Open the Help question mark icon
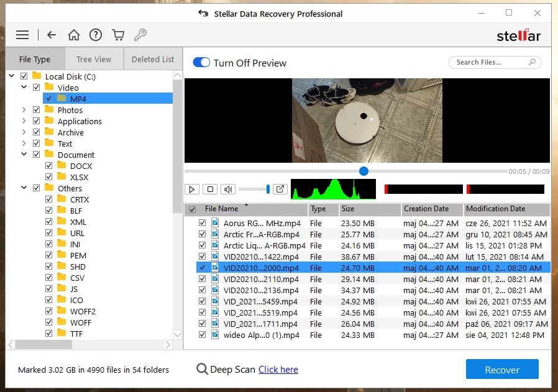 pyautogui.click(x=95, y=35)
